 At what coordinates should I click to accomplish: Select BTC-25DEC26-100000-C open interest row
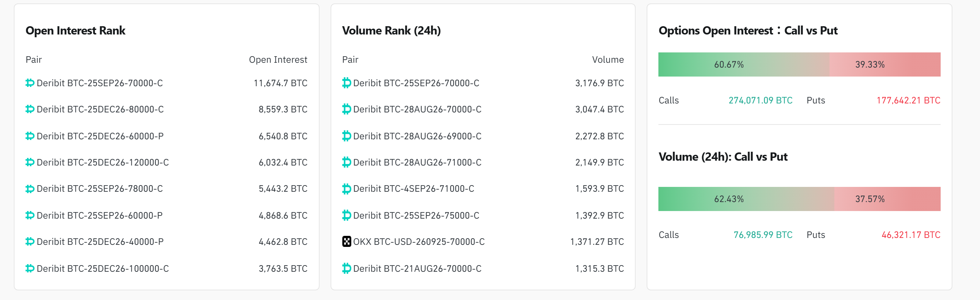(x=166, y=268)
